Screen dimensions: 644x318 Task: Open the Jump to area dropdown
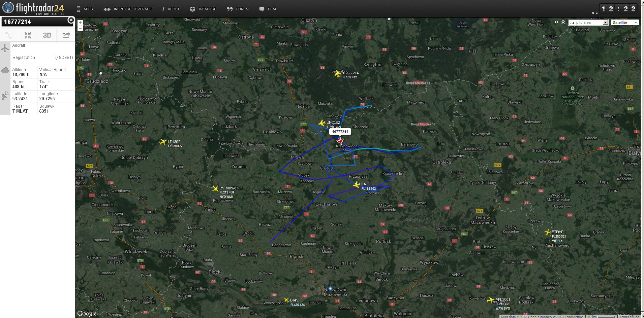[588, 23]
